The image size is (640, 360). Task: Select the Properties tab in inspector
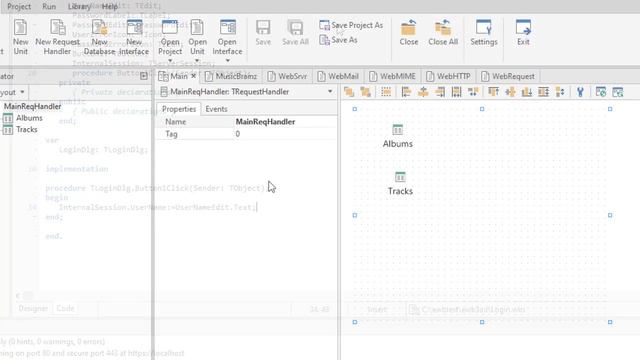179,109
